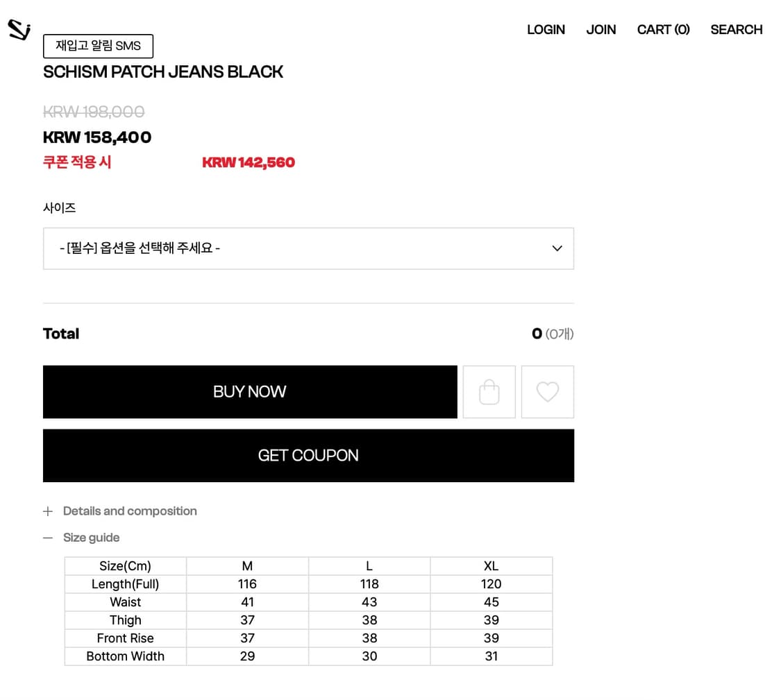Select LOGIN from the top menu

click(546, 30)
